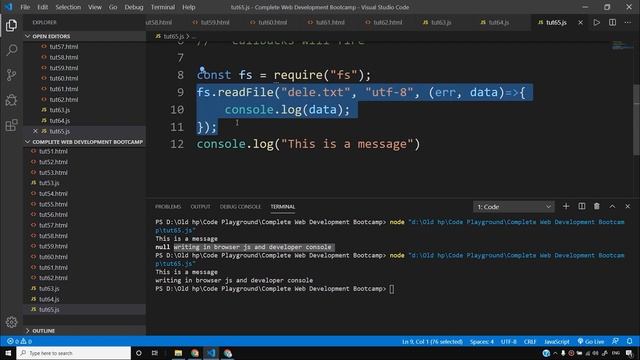This screenshot has width=640, height=360.
Task: Maximize the terminal panel
Action: coord(612,207)
